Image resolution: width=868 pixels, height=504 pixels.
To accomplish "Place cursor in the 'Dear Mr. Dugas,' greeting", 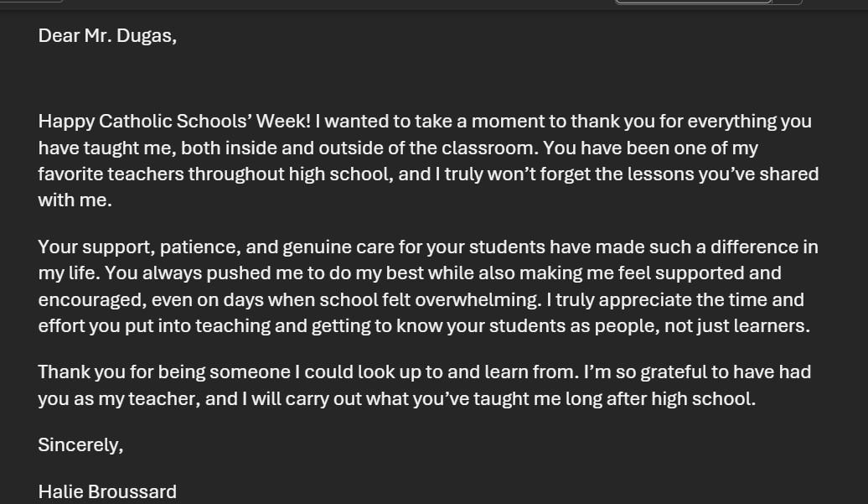I will pos(107,36).
